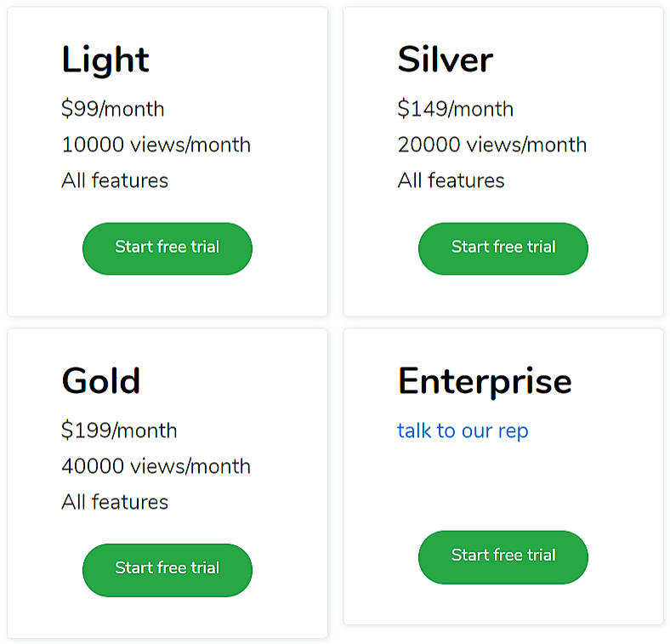
Task: Click 'All features' in the Gold card
Action: click(x=115, y=502)
